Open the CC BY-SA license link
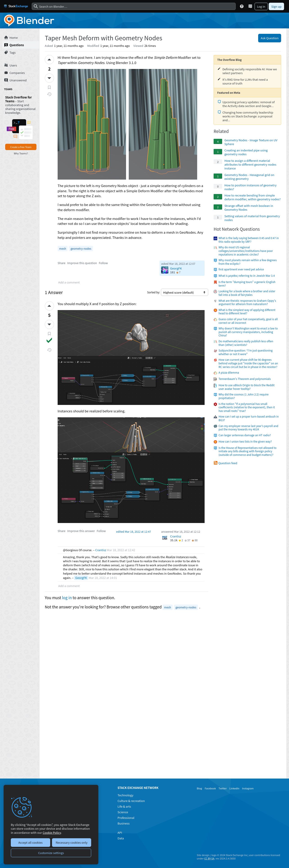Viewport: 289px width, 868px height. [x=209, y=859]
